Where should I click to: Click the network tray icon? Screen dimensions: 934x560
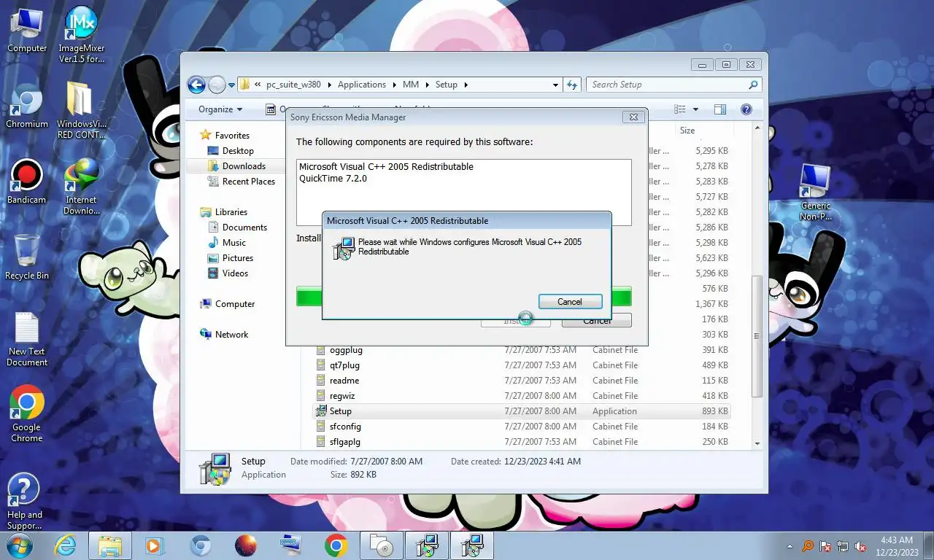click(x=844, y=546)
